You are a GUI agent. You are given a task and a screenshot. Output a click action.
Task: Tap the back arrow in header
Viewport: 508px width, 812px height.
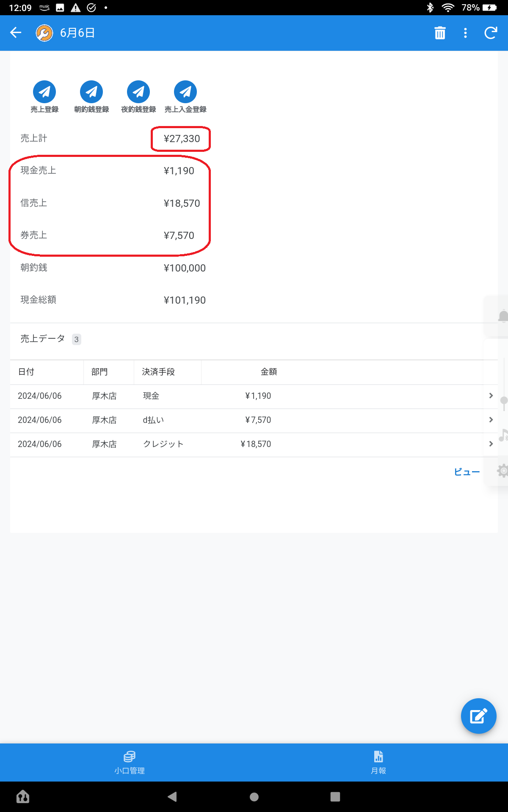[16, 33]
